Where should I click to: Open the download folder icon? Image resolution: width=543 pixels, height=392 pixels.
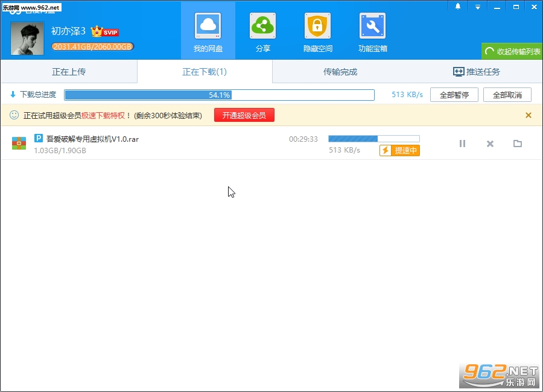tap(518, 144)
